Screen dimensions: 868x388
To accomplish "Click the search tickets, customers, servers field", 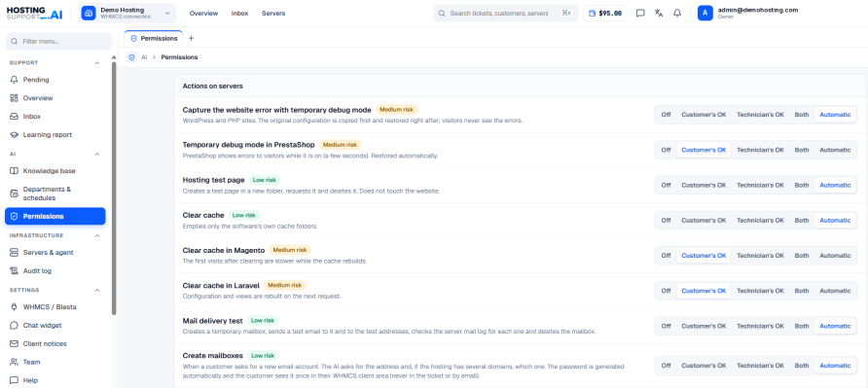I will pos(505,14).
